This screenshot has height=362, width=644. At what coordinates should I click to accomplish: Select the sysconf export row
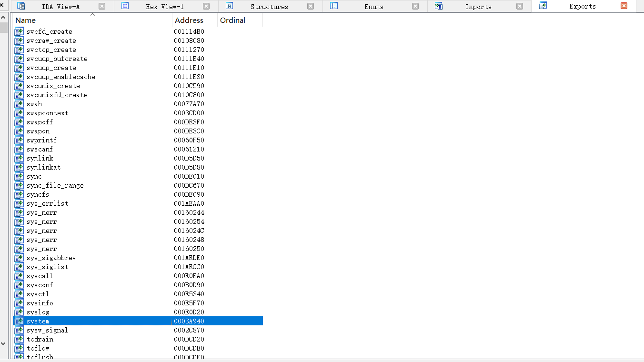[x=138, y=285]
